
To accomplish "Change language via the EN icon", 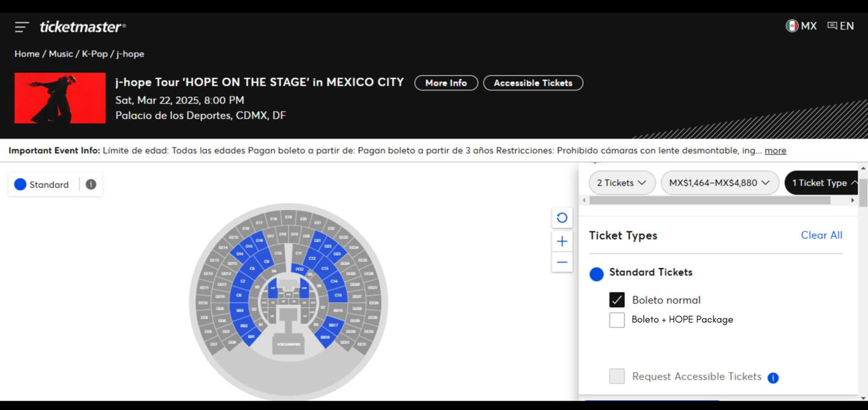I will (840, 26).
